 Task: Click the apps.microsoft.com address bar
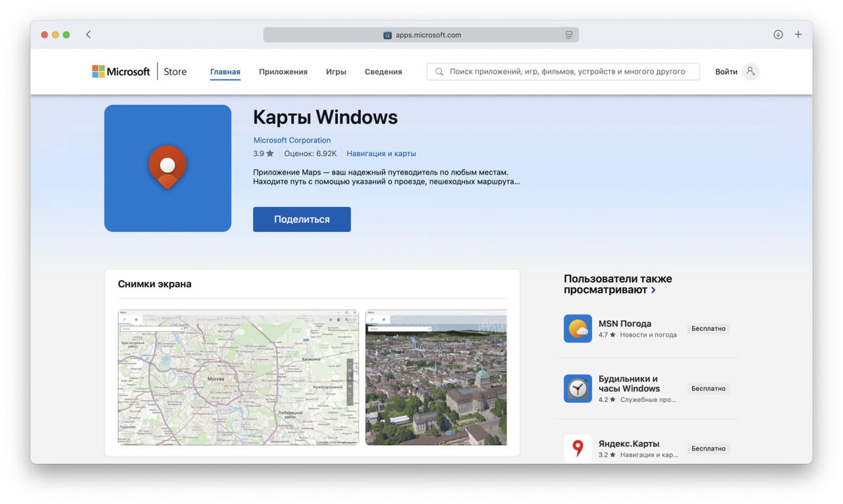click(421, 34)
